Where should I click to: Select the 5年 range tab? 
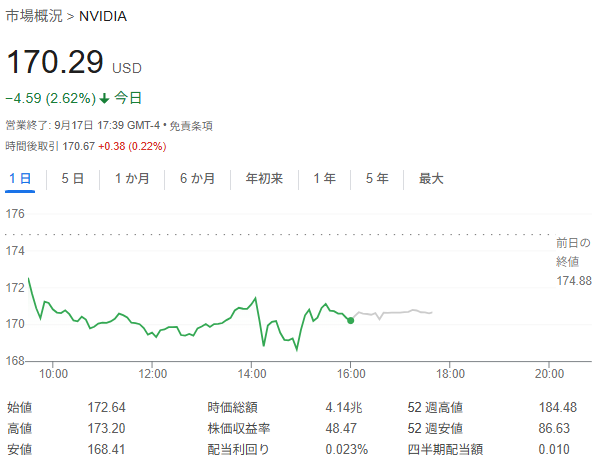(377, 179)
